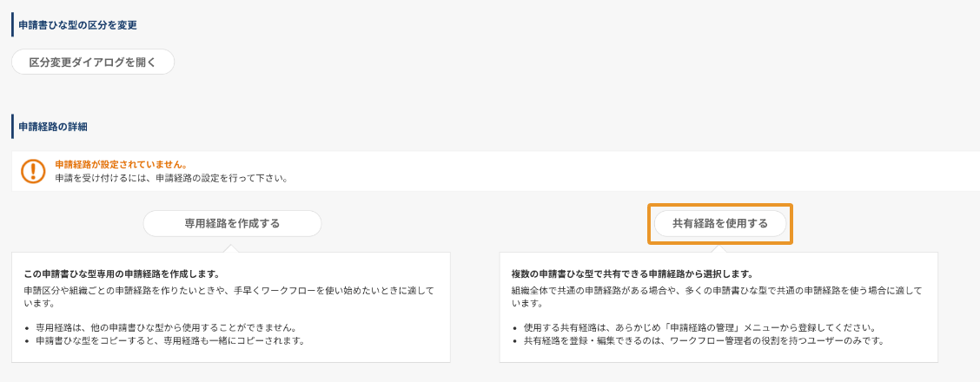Image resolution: width=980 pixels, height=382 pixels.
Task: Click the pointer arrow under 共有経路を使用する
Action: tap(720, 247)
